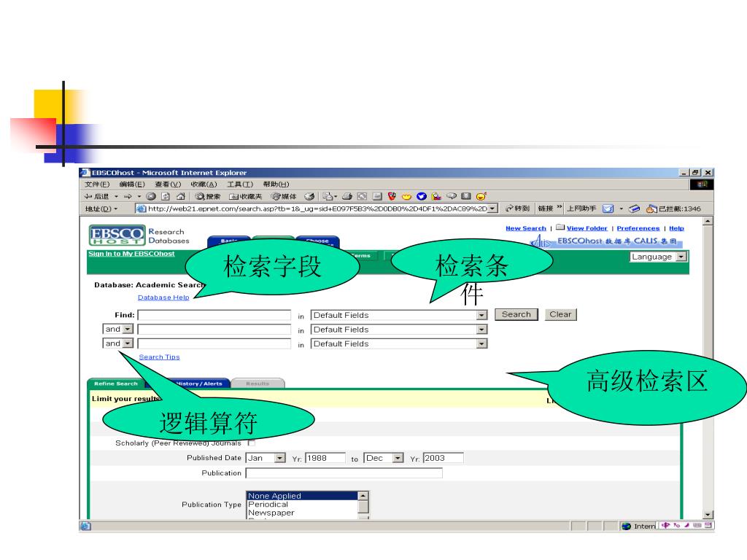This screenshot has height=560, width=747.
Task: Go to home page via Home icon
Action: 181,196
